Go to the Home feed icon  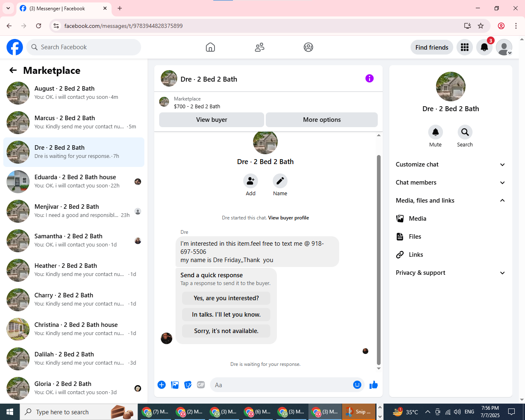coord(210,47)
